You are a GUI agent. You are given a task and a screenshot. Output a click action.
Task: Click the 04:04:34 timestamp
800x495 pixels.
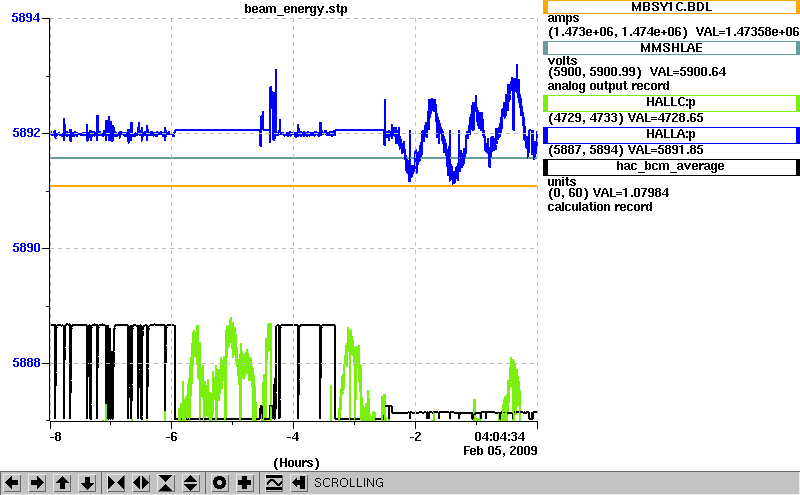pyautogui.click(x=499, y=437)
